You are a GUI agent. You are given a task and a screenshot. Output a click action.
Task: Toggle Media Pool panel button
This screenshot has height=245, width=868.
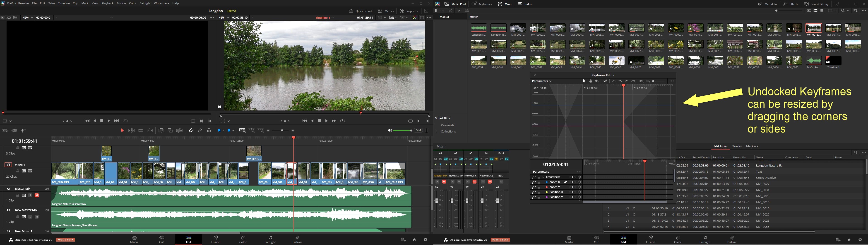[x=455, y=4]
